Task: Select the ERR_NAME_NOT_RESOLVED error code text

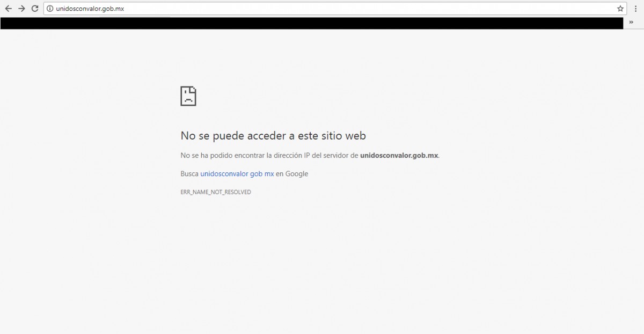Action: point(216,192)
